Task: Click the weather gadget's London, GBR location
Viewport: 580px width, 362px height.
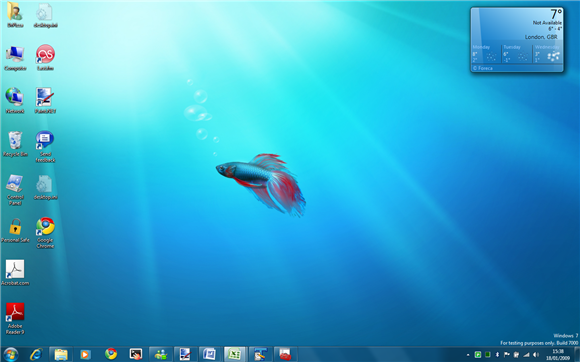Action: coord(541,37)
